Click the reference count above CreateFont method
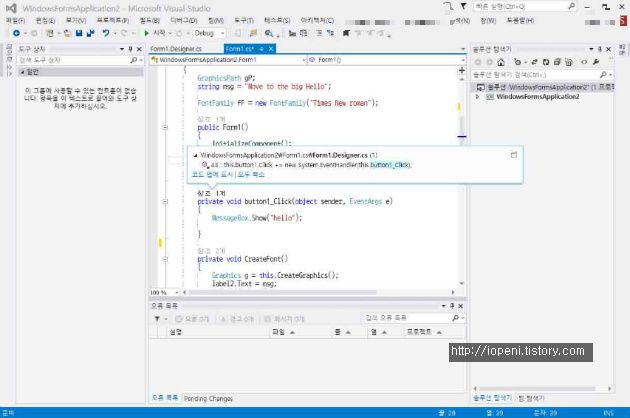 [211, 251]
